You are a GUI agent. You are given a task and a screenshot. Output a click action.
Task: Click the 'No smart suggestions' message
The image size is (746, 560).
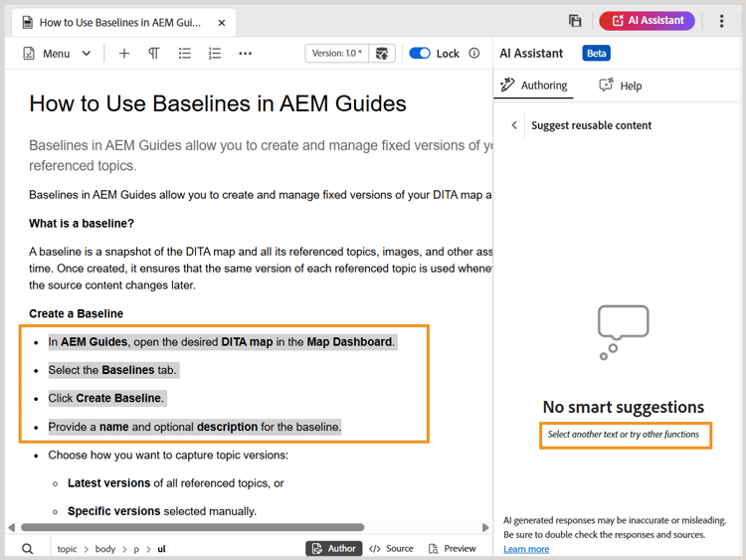[624, 407]
